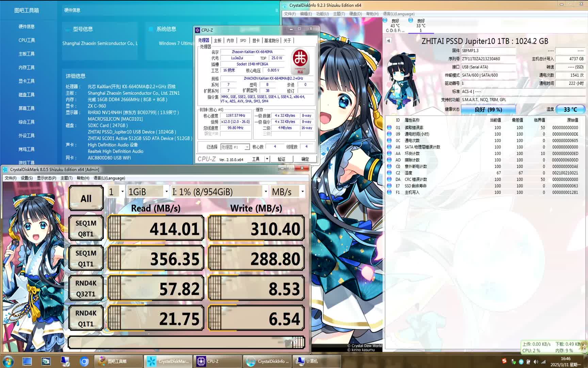Screen dimensions: 588x368
Task: Open 显卡工具 from the toolbox sidebar
Action: (x=27, y=81)
